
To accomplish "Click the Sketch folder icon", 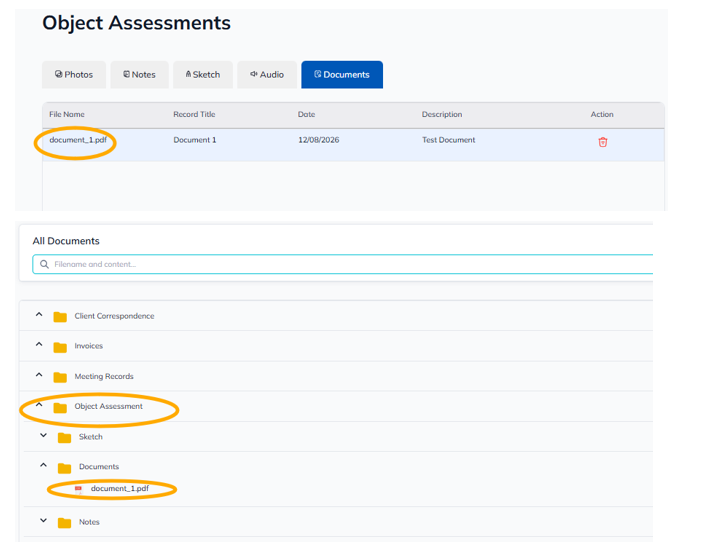I will click(64, 437).
